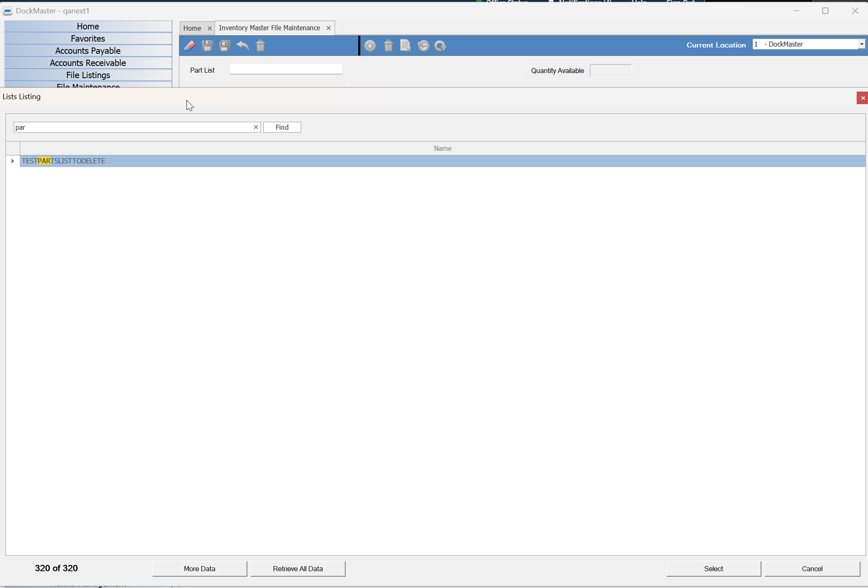This screenshot has height=588, width=868.
Task: Click the Select button
Action: point(713,568)
